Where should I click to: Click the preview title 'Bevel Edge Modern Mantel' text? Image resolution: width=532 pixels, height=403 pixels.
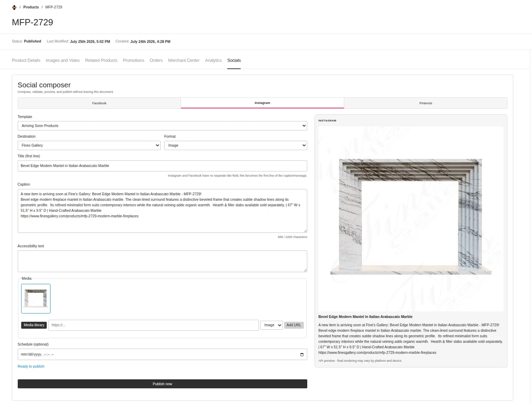pos(365,317)
